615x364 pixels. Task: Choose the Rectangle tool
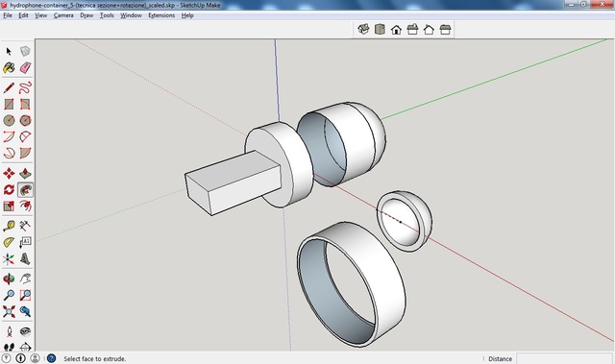click(x=9, y=105)
